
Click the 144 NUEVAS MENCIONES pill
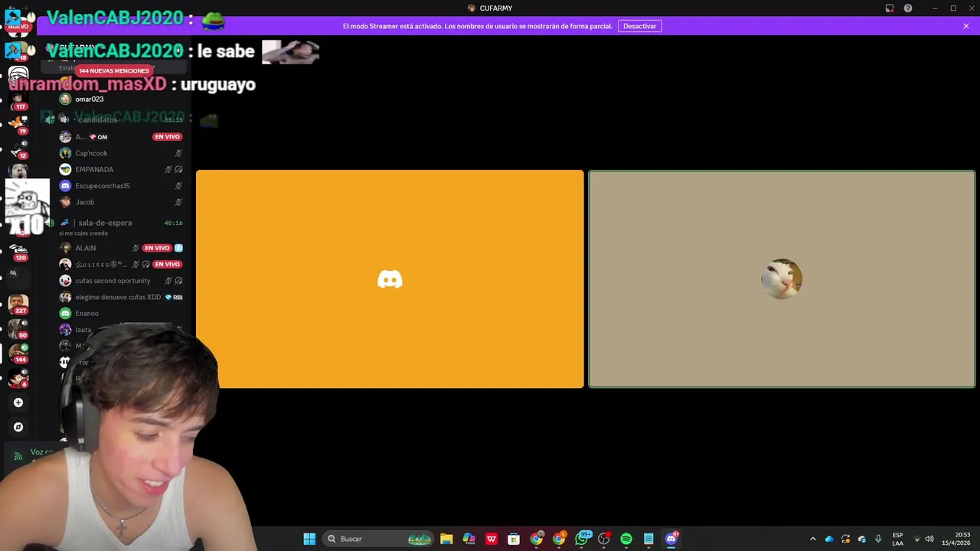[x=114, y=70]
